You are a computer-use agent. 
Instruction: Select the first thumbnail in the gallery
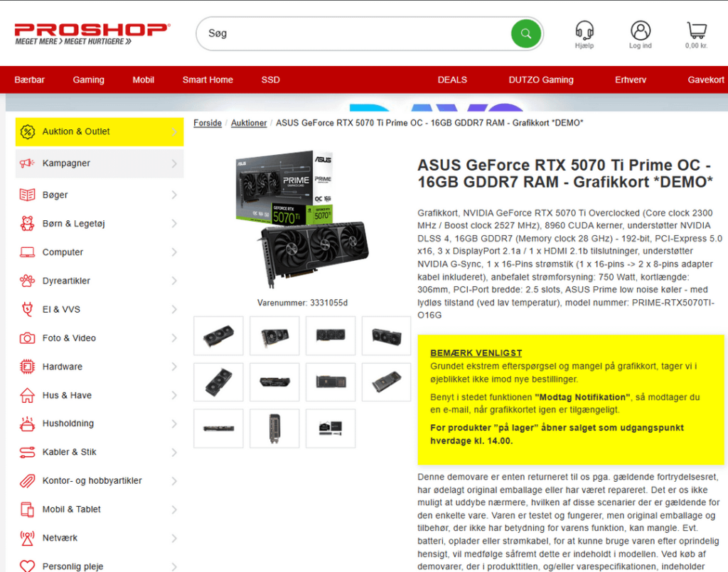(x=218, y=336)
